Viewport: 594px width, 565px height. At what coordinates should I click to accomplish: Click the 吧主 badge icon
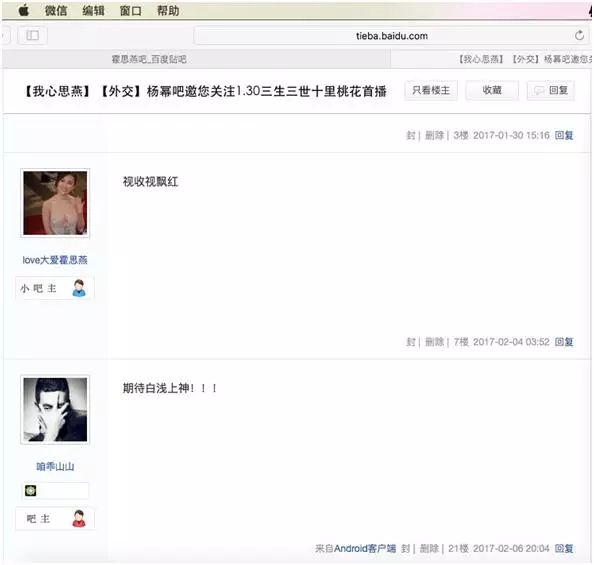[79, 519]
